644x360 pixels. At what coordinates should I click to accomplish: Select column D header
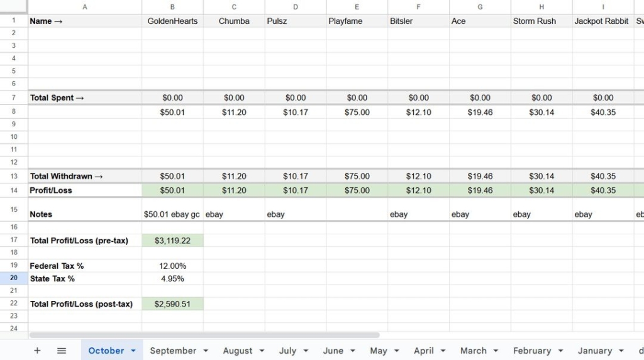coord(296,7)
